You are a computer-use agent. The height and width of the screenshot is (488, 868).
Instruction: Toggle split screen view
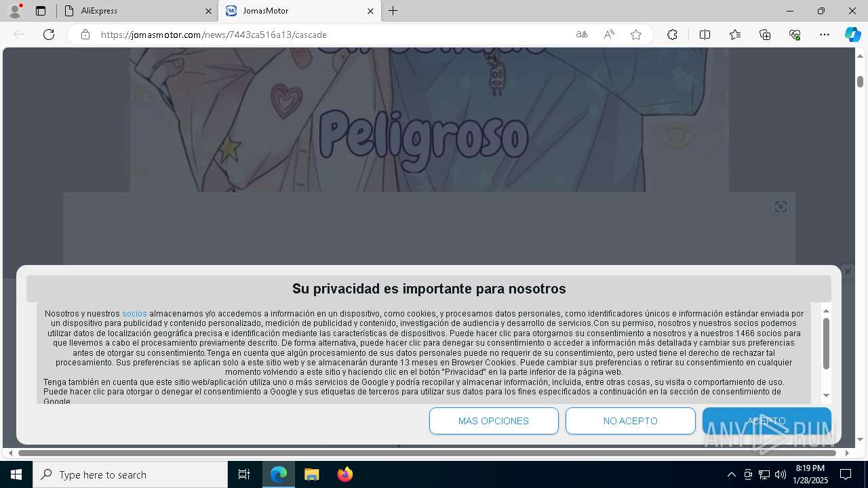click(705, 35)
